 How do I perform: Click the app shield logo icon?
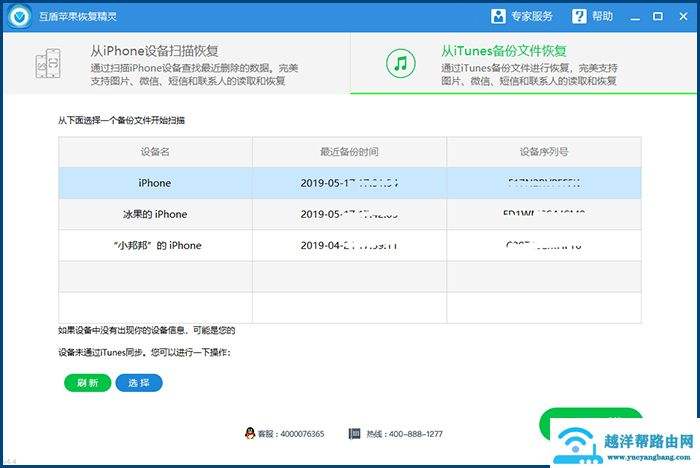(19, 17)
